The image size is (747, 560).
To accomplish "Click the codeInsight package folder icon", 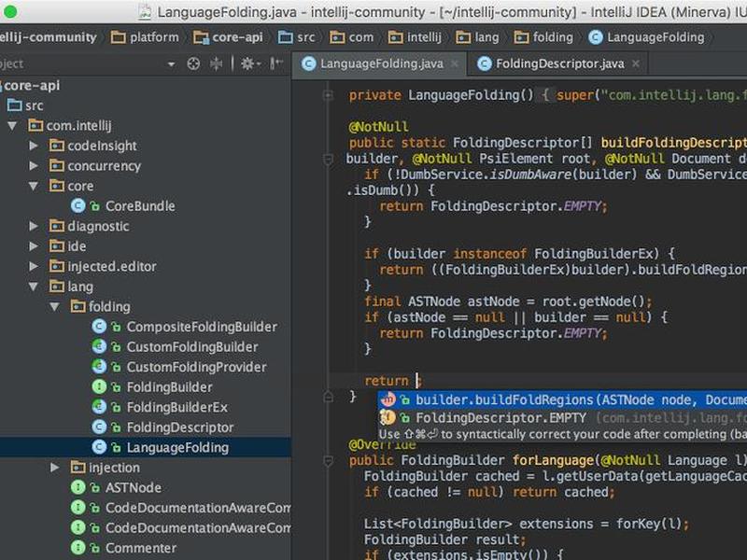I will (x=57, y=146).
